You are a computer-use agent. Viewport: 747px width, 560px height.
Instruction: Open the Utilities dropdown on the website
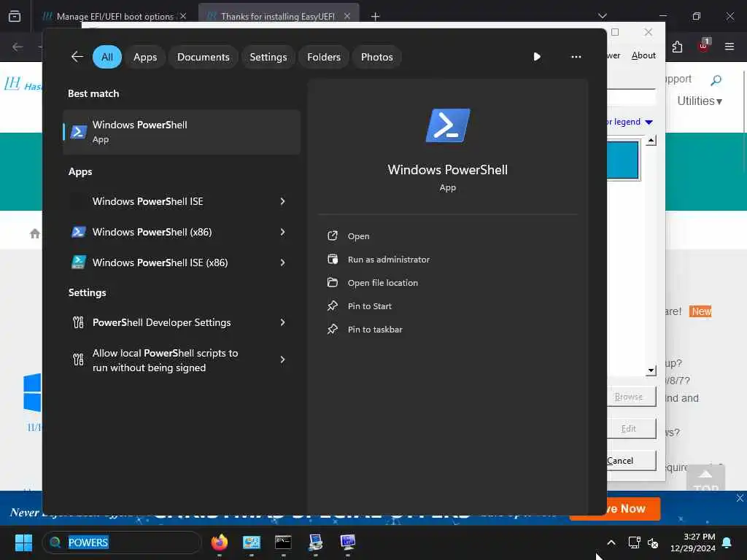click(700, 101)
